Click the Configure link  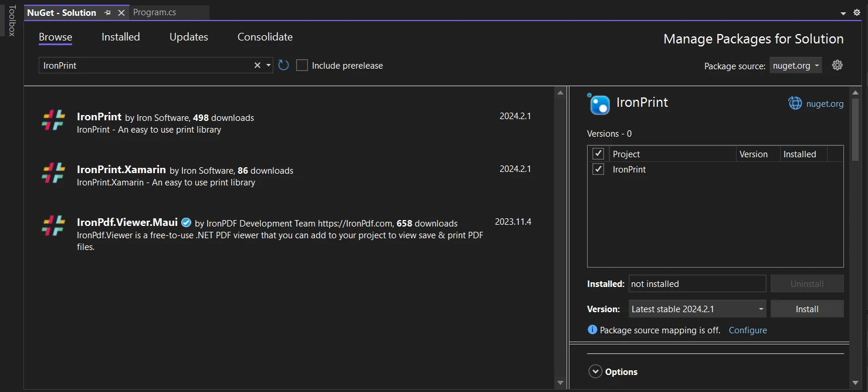748,330
